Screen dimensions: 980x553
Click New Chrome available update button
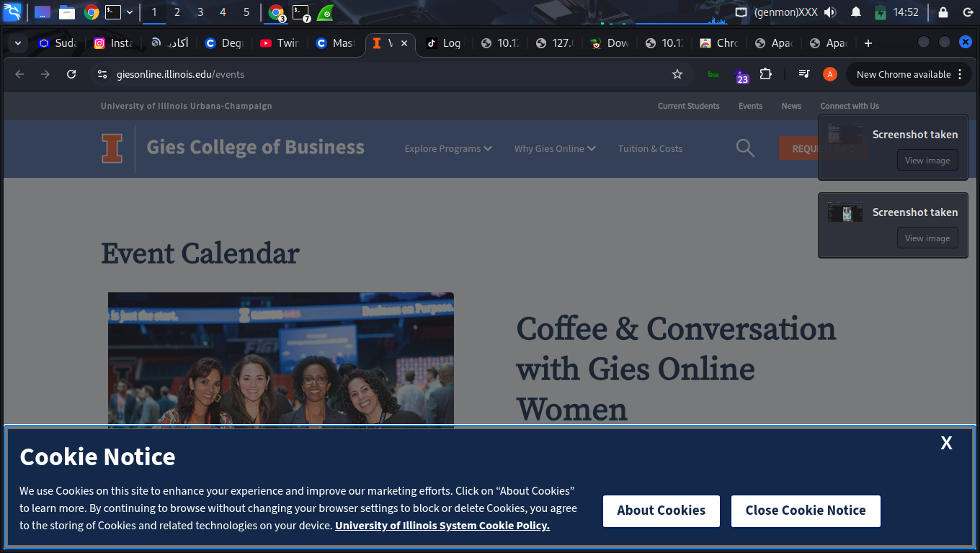pos(909,74)
